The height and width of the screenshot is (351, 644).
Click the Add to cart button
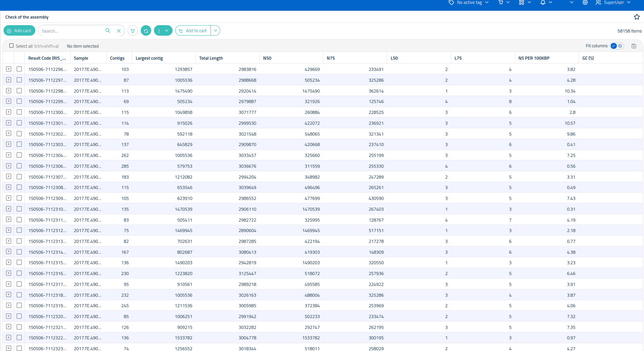point(193,31)
